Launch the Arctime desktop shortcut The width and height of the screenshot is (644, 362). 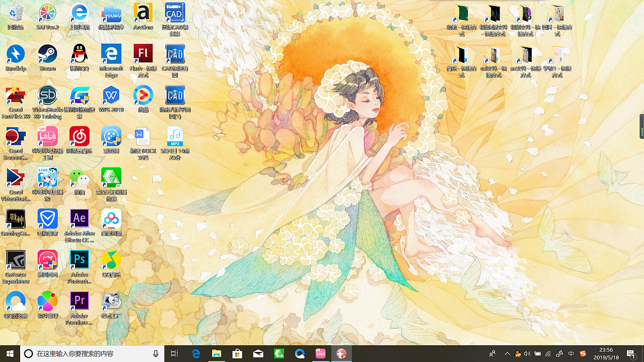click(143, 17)
